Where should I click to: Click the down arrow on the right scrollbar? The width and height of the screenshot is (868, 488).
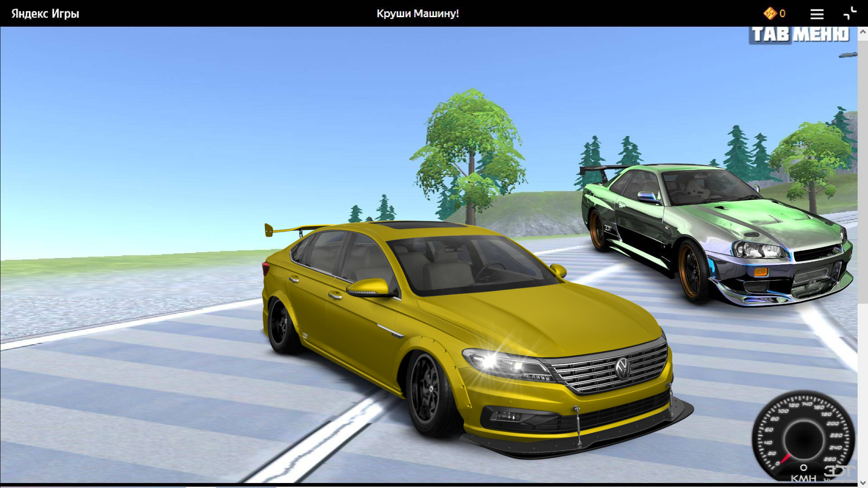point(862,483)
